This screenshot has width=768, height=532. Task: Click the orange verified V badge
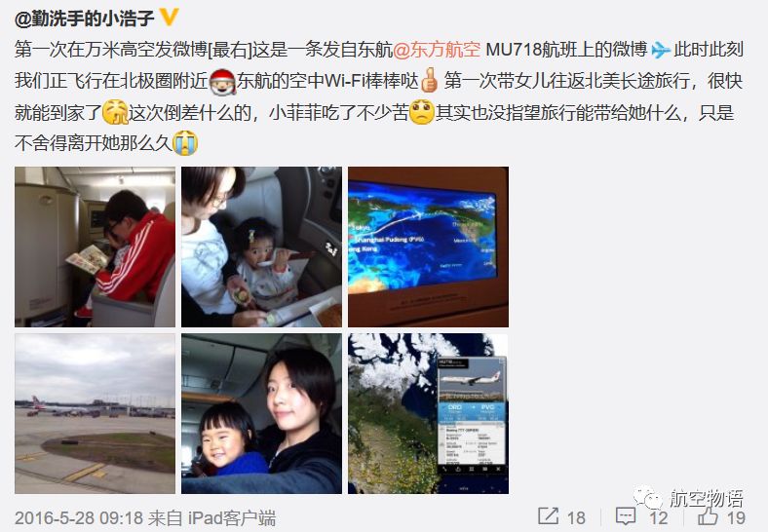[x=169, y=19]
